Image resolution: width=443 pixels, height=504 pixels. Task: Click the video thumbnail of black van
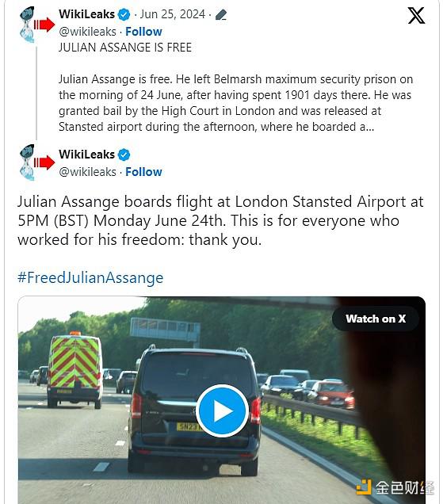point(222,400)
